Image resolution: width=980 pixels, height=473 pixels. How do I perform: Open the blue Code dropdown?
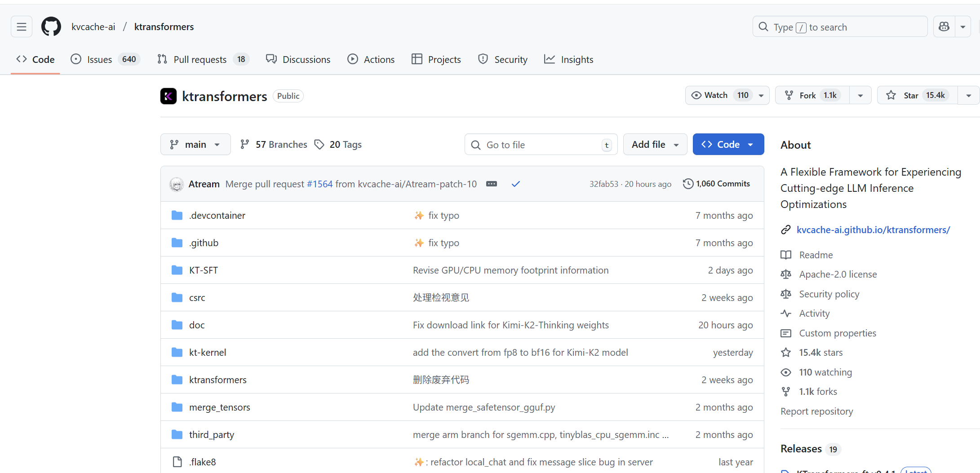(728, 145)
